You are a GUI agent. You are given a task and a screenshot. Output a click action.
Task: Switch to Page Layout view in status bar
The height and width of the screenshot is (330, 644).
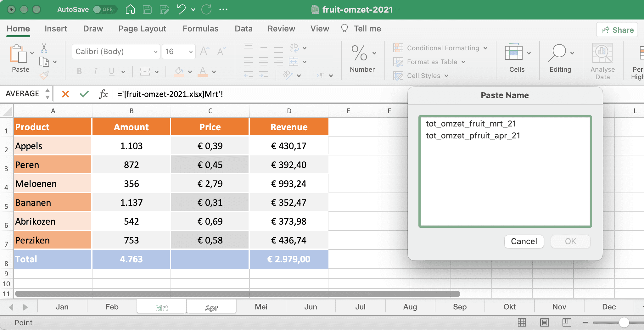(544, 322)
